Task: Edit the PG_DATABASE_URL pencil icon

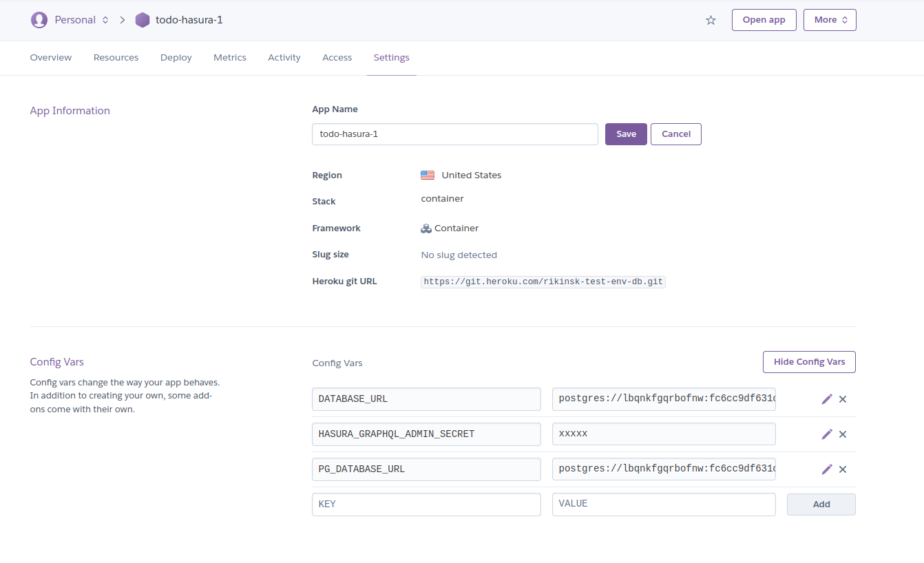Action: [x=827, y=469]
